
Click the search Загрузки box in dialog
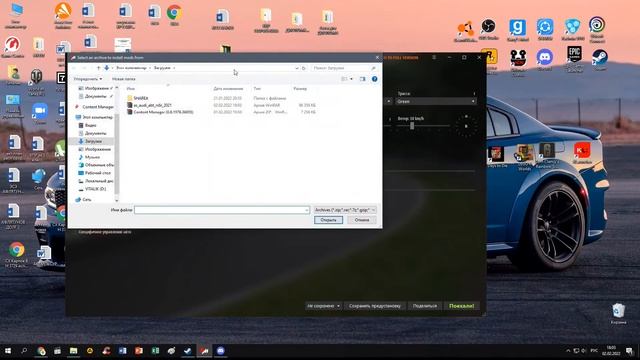pos(344,68)
